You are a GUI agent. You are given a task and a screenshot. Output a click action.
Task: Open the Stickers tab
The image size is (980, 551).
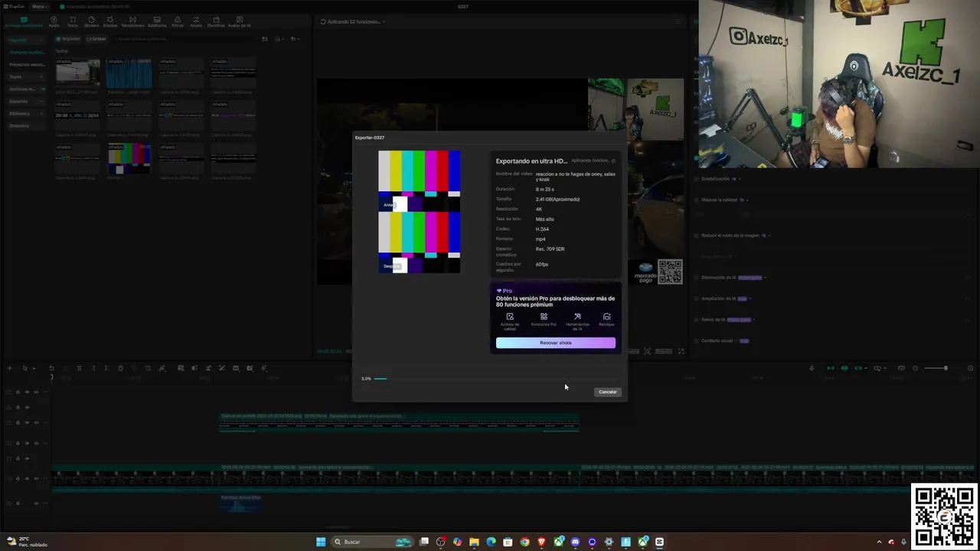91,21
